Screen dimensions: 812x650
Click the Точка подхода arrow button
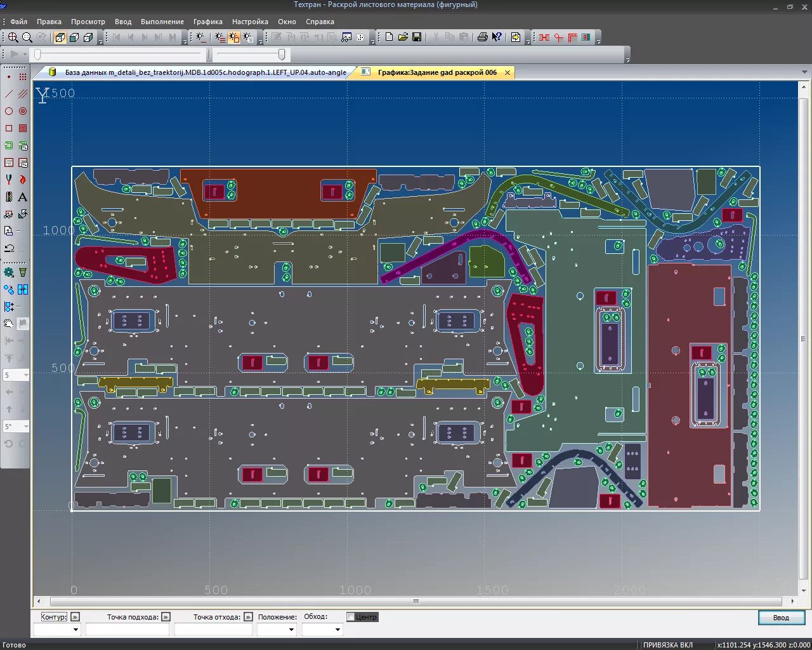(166, 617)
